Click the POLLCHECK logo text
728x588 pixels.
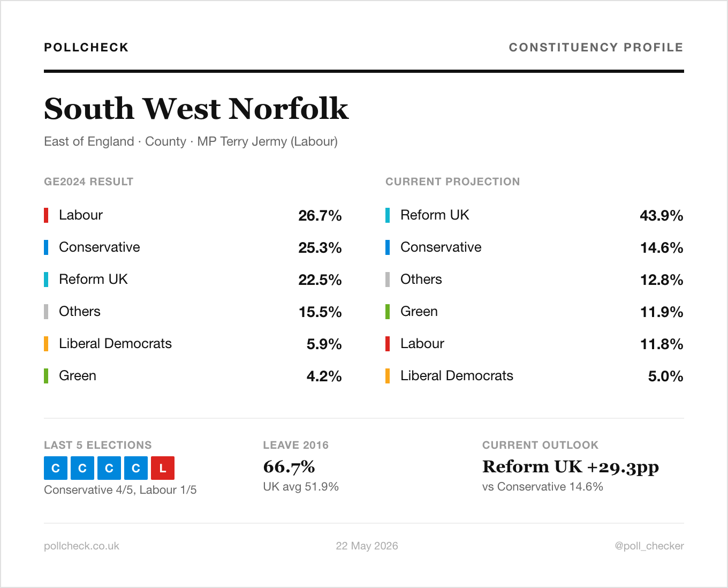pyautogui.click(x=86, y=47)
